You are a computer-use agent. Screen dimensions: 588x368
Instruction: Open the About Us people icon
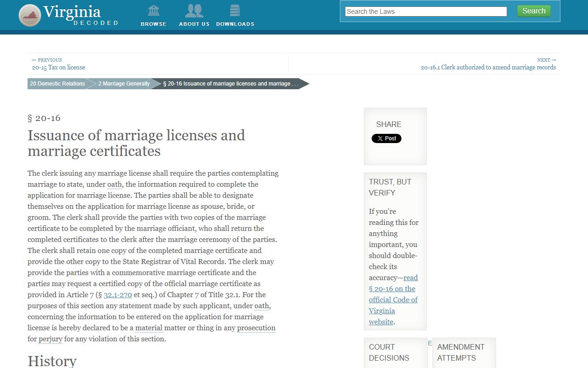194,10
